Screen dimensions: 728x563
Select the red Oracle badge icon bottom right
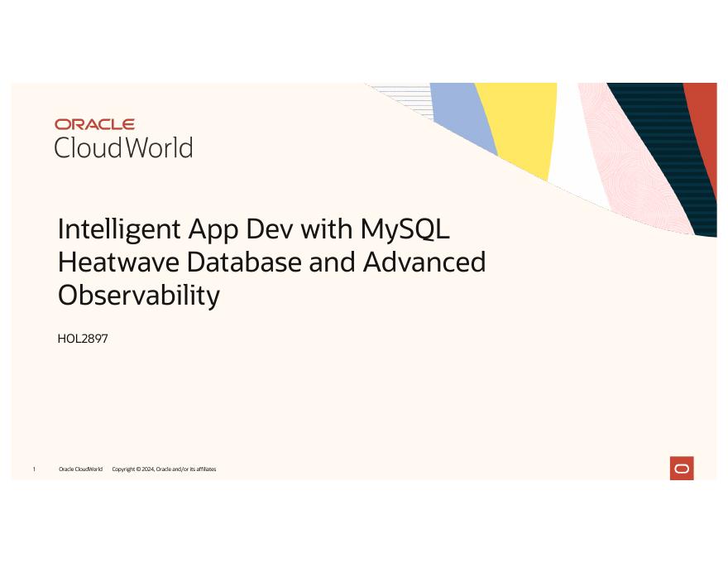click(681, 469)
